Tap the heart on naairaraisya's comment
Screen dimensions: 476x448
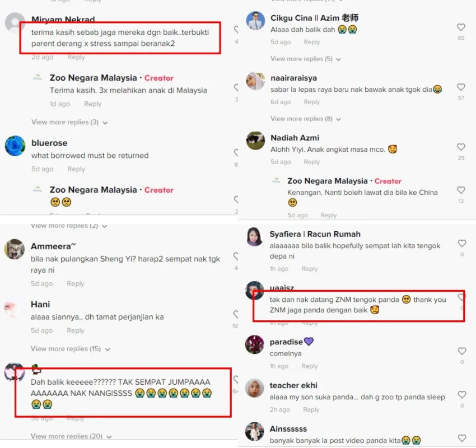tap(461, 87)
